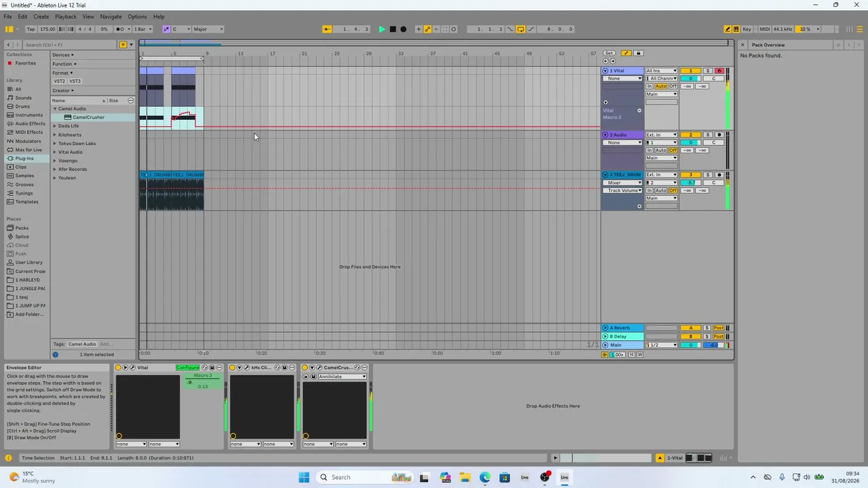Open the Info View help icon
The height and width of the screenshot is (488, 868).
pos(9,457)
